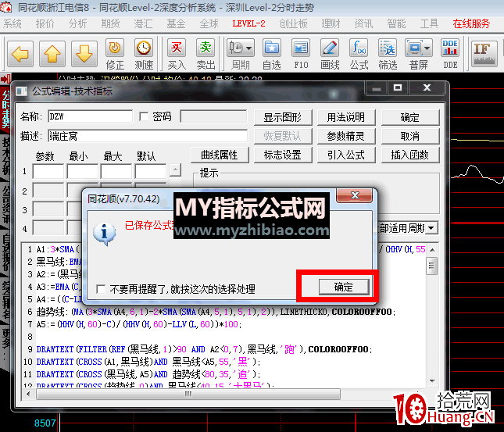Click the 插入函数 button
The height and width of the screenshot is (432, 504).
click(409, 155)
